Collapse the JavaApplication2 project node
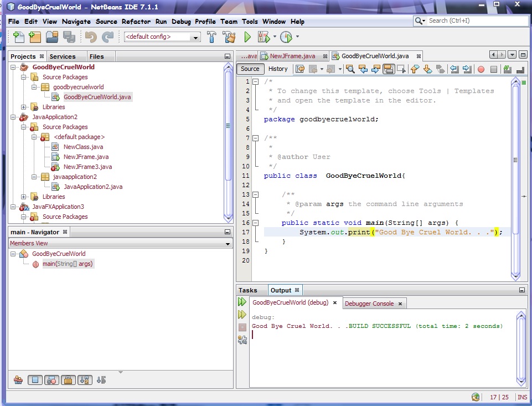Viewport: 532px width, 406px height. pos(13,117)
